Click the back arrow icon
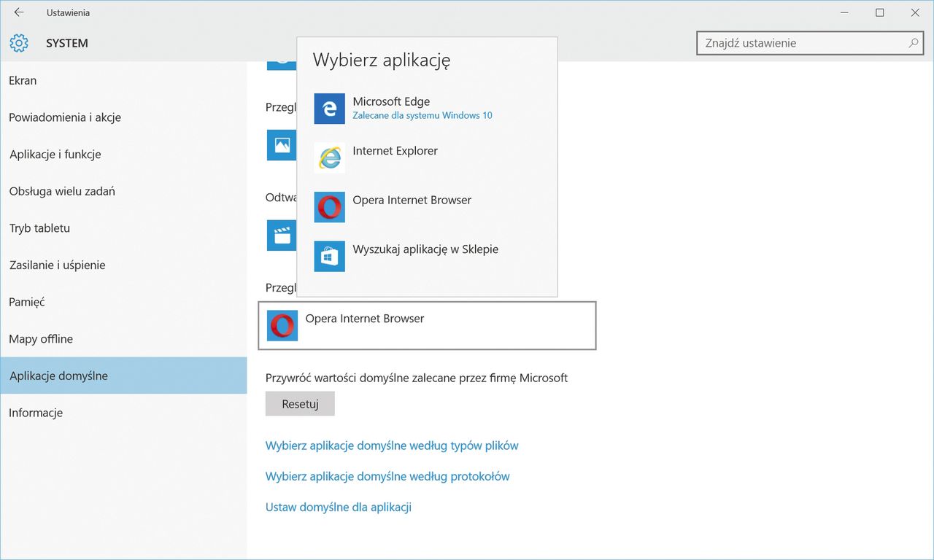This screenshot has width=934, height=560. pyautogui.click(x=19, y=12)
